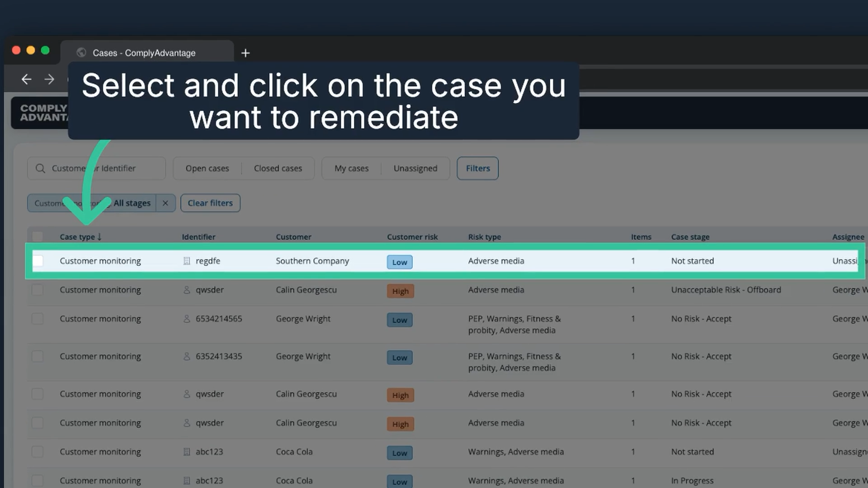Click the Customer column header
Screen dimensions: 868x488
293,237
